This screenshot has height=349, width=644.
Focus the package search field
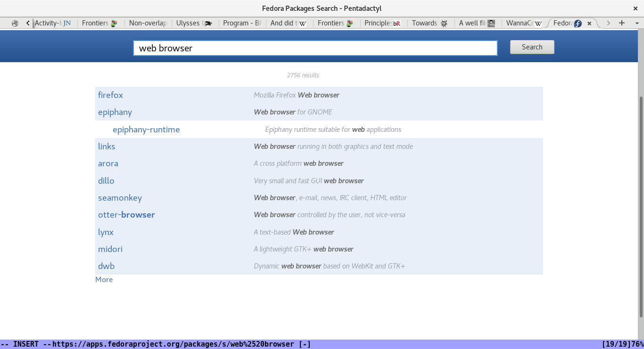pyautogui.click(x=315, y=48)
